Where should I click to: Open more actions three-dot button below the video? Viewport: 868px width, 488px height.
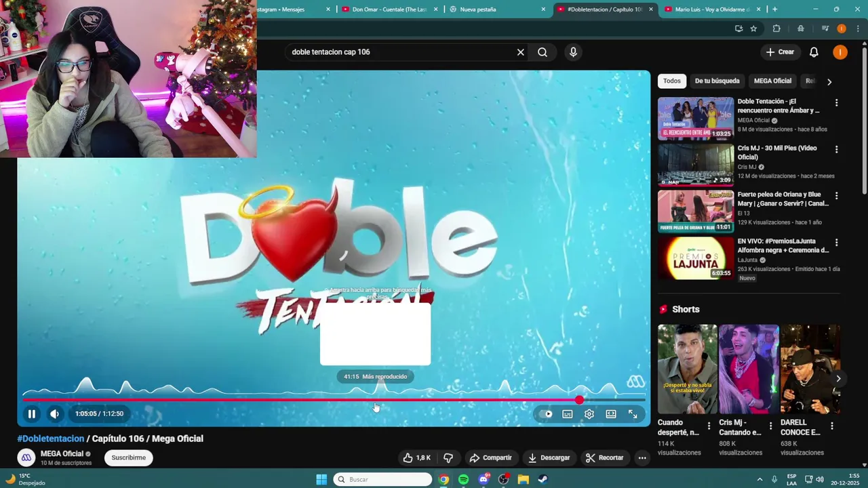pos(642,457)
